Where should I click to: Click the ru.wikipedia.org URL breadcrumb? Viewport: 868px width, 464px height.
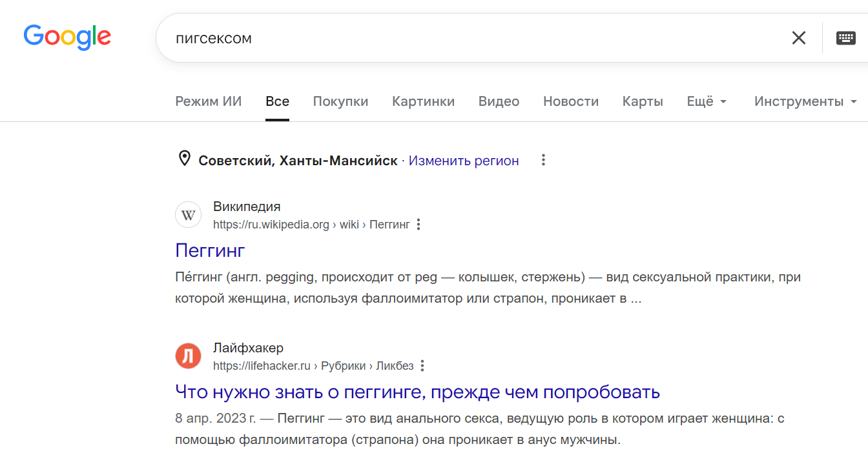coord(311,225)
